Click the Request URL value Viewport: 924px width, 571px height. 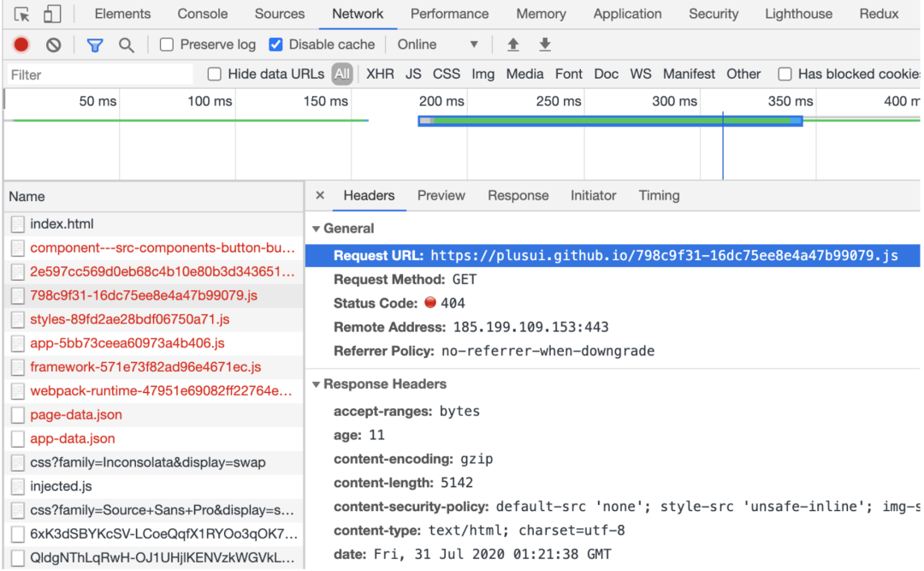tap(664, 255)
